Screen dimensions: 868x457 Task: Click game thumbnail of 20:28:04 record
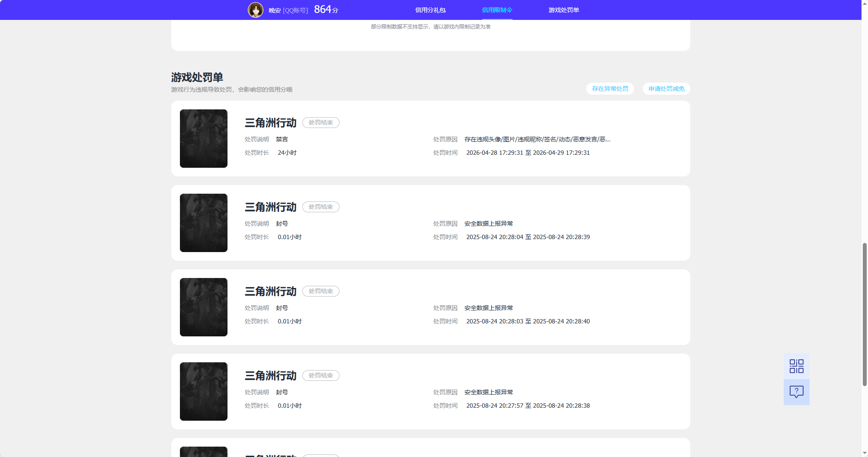tap(204, 223)
